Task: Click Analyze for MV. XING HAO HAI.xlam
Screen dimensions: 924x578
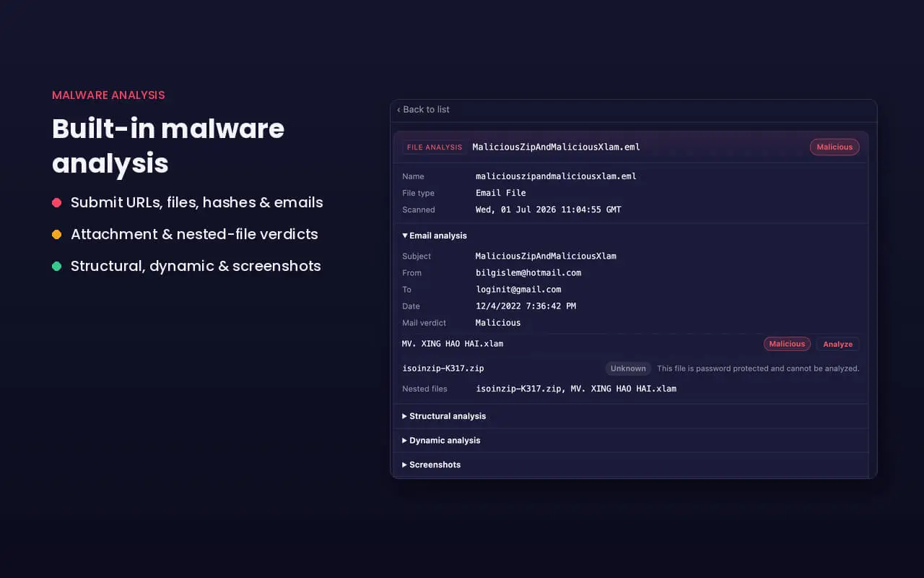Action: (837, 344)
